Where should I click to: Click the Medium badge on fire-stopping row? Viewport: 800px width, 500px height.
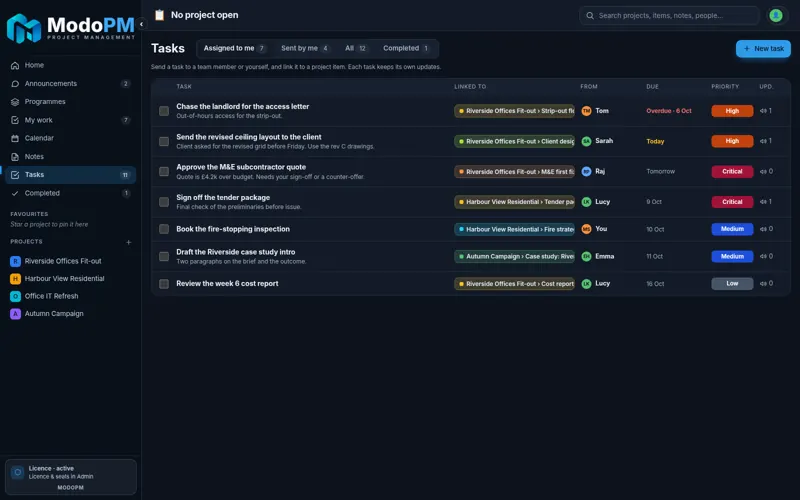point(732,229)
